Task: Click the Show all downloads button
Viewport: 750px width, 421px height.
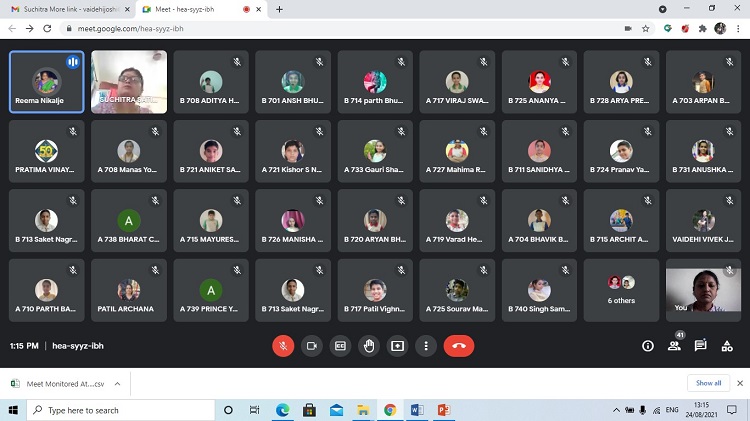Action: coord(708,383)
